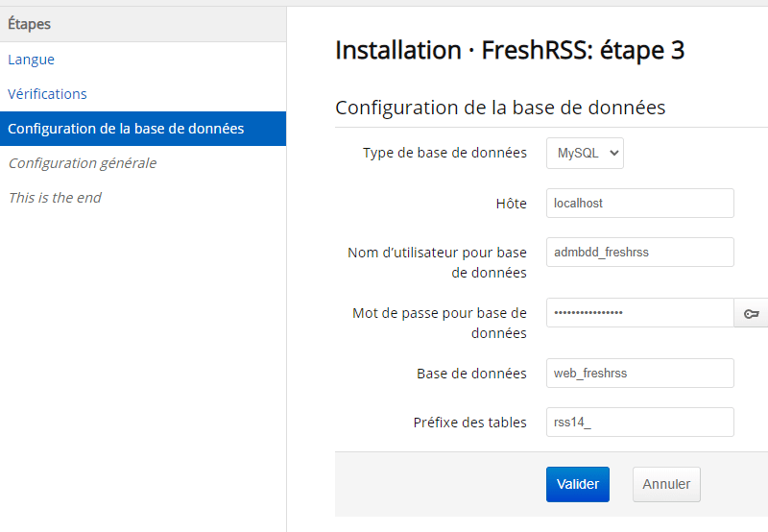768x532 pixels.
Task: Focus the table prefix field containing rss14_
Action: tap(639, 423)
